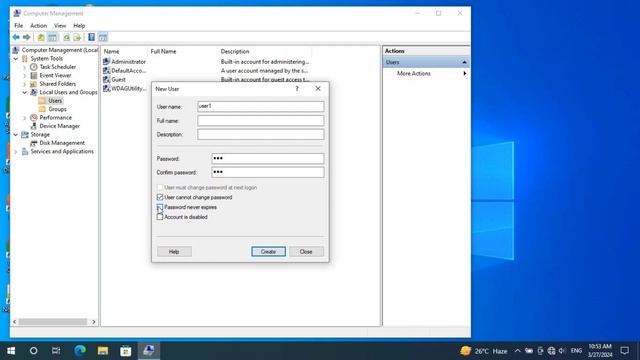Viewport: 640px width, 360px height.
Task: Click the Back arrow in the toolbar
Action: [x=16, y=38]
